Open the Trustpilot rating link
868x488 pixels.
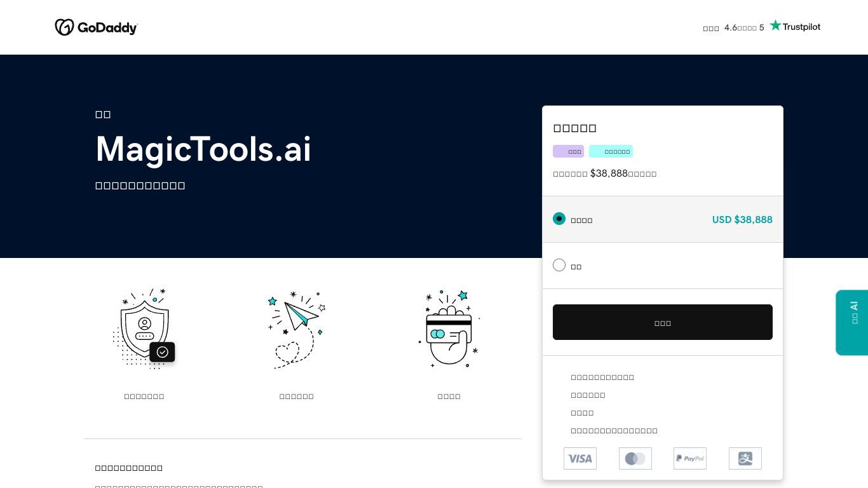coord(761,27)
